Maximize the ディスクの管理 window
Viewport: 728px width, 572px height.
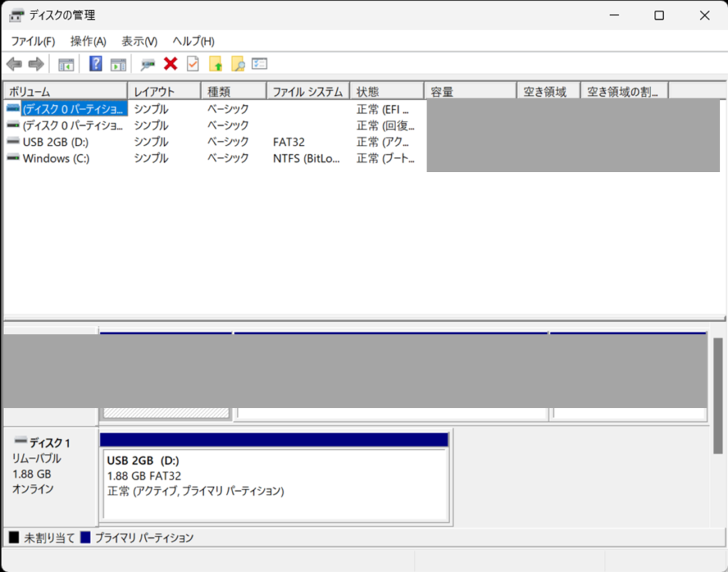(x=659, y=16)
